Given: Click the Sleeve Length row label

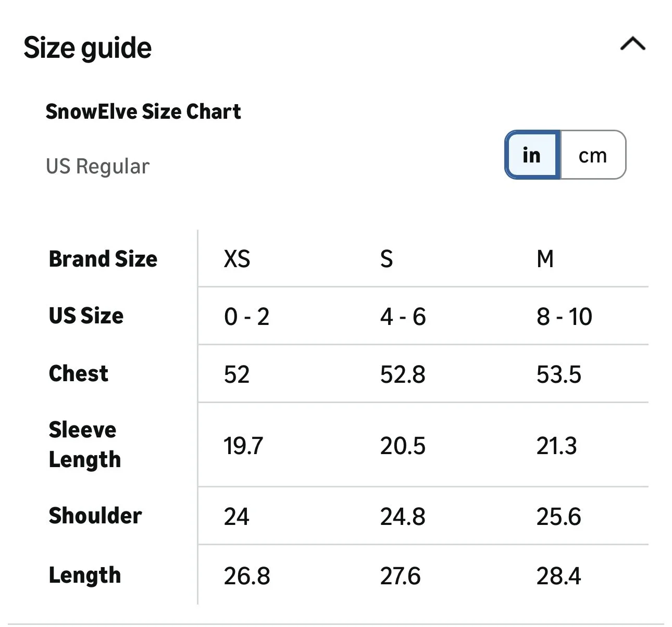Looking at the screenshot, I should (x=85, y=445).
